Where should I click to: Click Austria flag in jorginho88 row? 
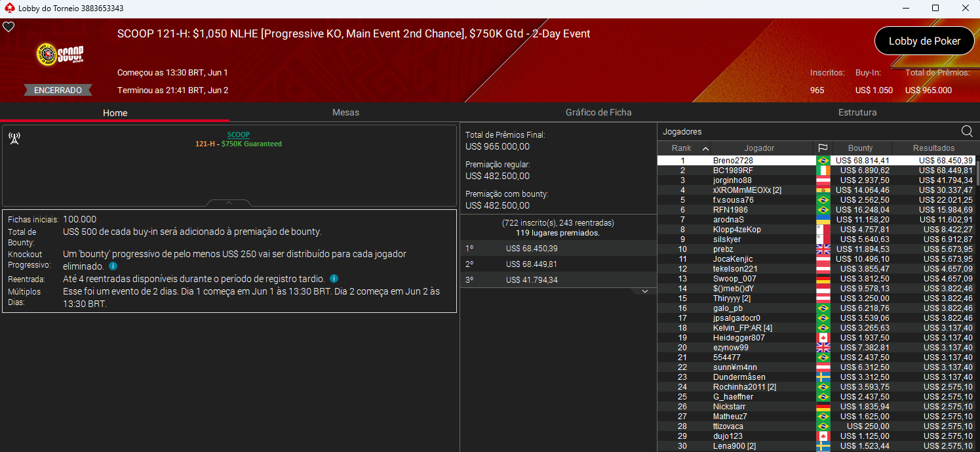click(x=823, y=180)
